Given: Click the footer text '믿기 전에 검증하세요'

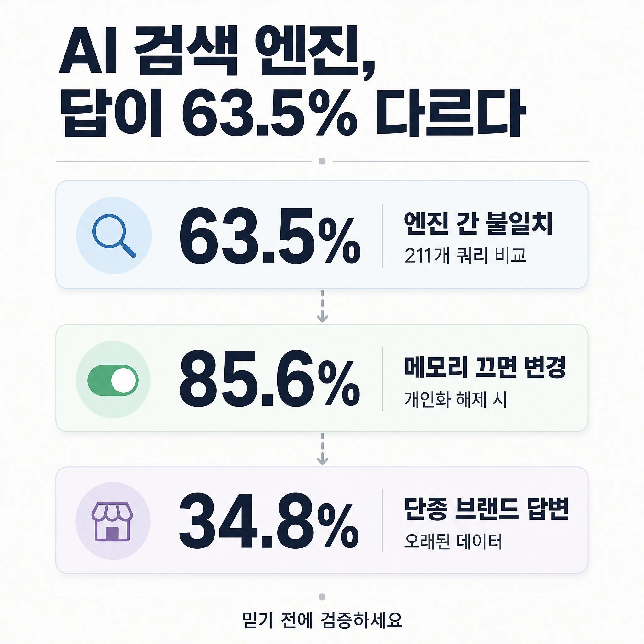Looking at the screenshot, I should pyautogui.click(x=322, y=620).
